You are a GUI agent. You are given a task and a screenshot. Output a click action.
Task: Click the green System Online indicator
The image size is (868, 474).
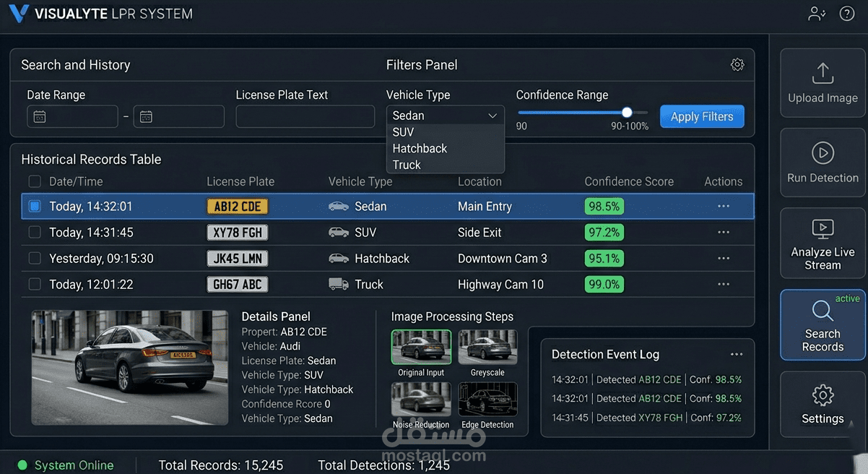click(22, 465)
